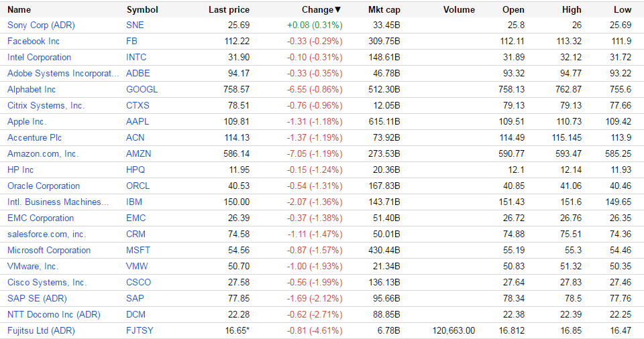The image size is (644, 339).
Task: Open Sony Corp (ADR) stock link
Action: tap(41, 25)
